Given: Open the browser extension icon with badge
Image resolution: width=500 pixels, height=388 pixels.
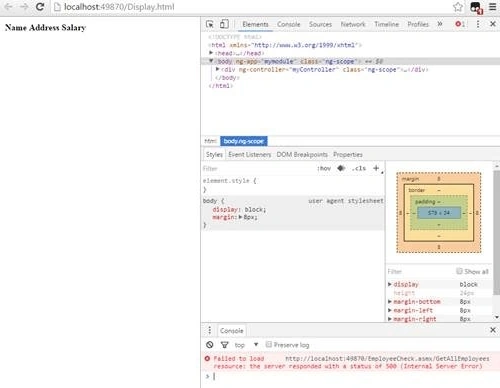Looking at the screenshot, I should [x=476, y=7].
